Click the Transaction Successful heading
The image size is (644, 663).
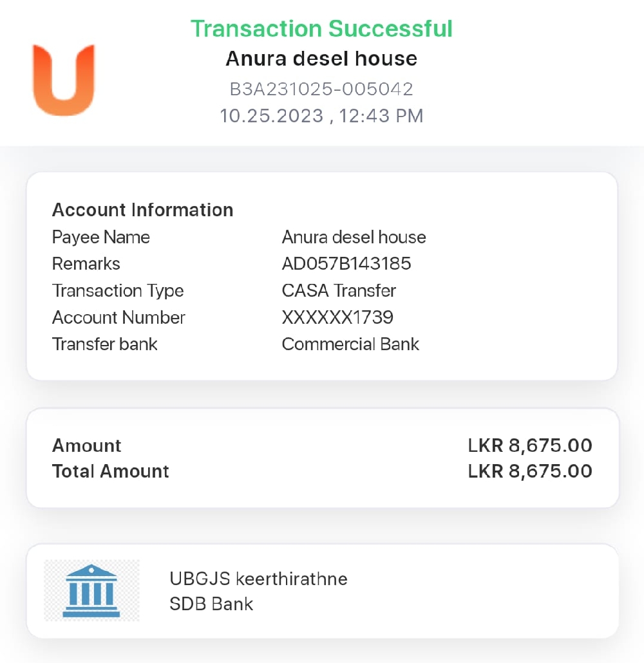(321, 29)
